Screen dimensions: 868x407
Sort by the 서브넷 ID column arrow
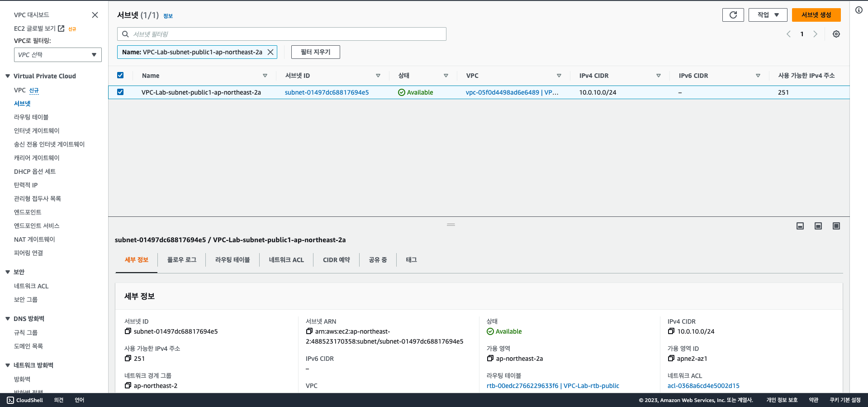click(378, 76)
